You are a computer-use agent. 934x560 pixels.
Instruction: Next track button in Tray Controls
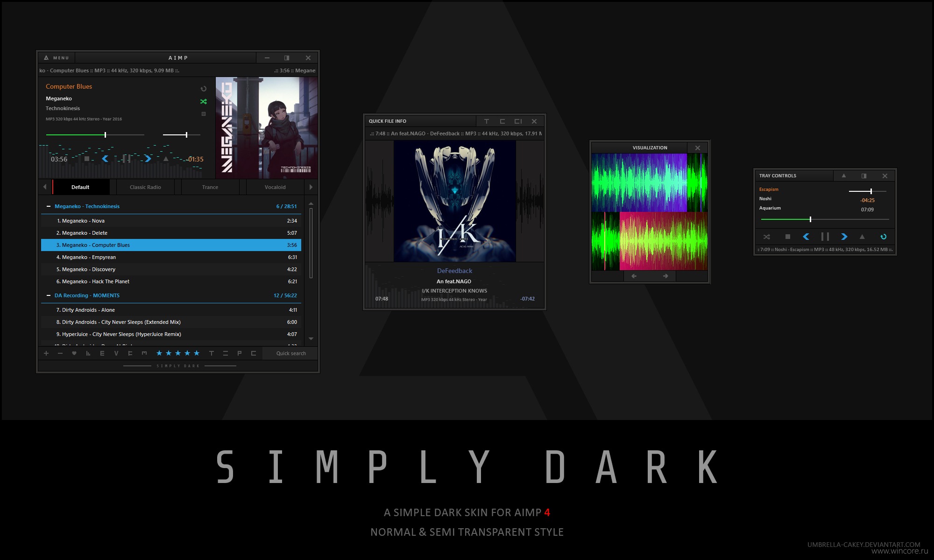pyautogui.click(x=844, y=237)
